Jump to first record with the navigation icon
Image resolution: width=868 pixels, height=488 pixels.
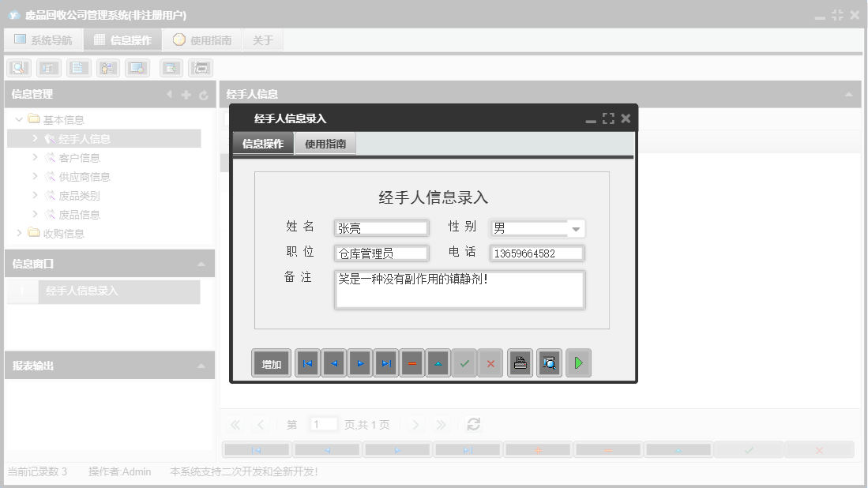pos(307,362)
